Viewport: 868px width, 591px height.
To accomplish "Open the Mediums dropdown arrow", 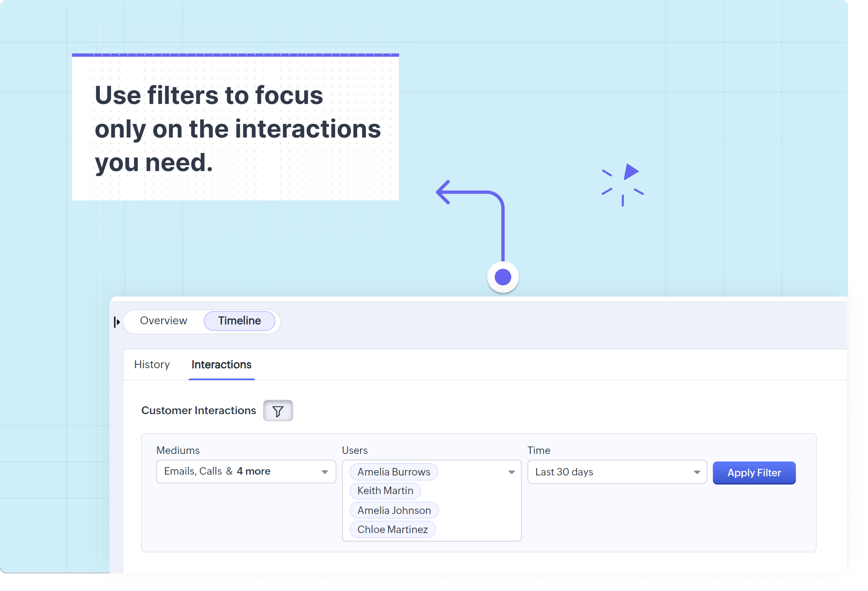I will tap(324, 472).
